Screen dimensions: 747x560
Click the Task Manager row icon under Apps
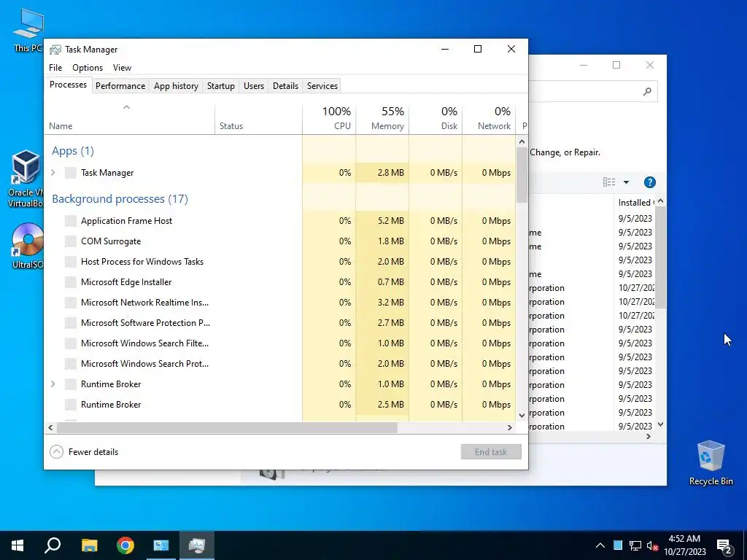coord(71,173)
